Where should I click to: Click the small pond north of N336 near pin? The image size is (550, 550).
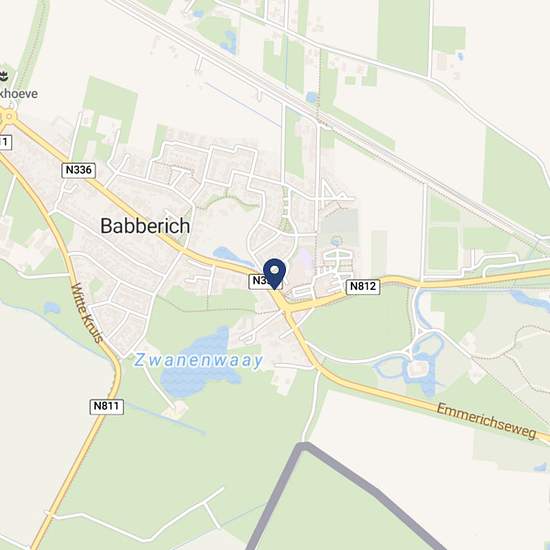pyautogui.click(x=228, y=255)
